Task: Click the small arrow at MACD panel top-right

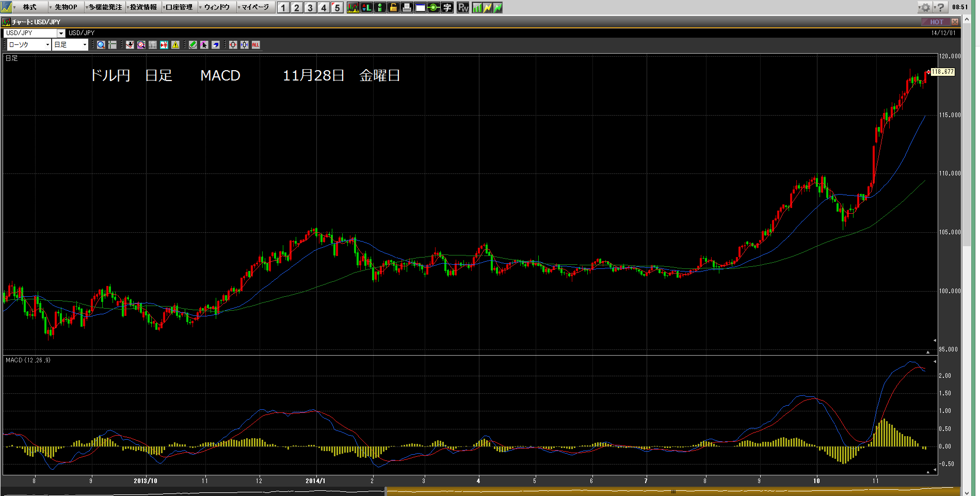Action: coord(935,361)
